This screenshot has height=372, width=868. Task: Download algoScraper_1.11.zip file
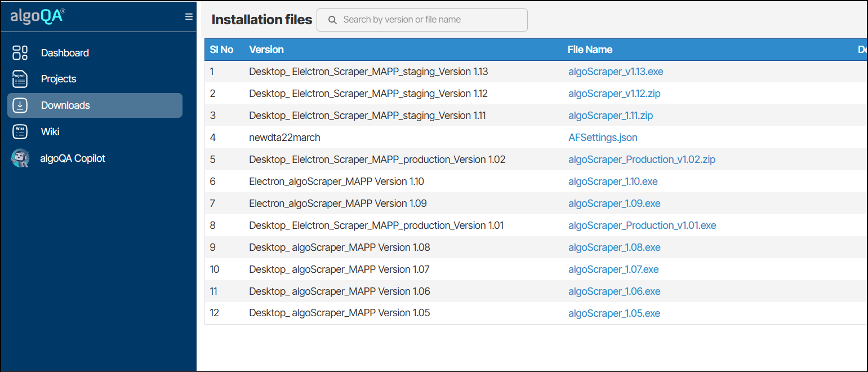[x=611, y=116]
